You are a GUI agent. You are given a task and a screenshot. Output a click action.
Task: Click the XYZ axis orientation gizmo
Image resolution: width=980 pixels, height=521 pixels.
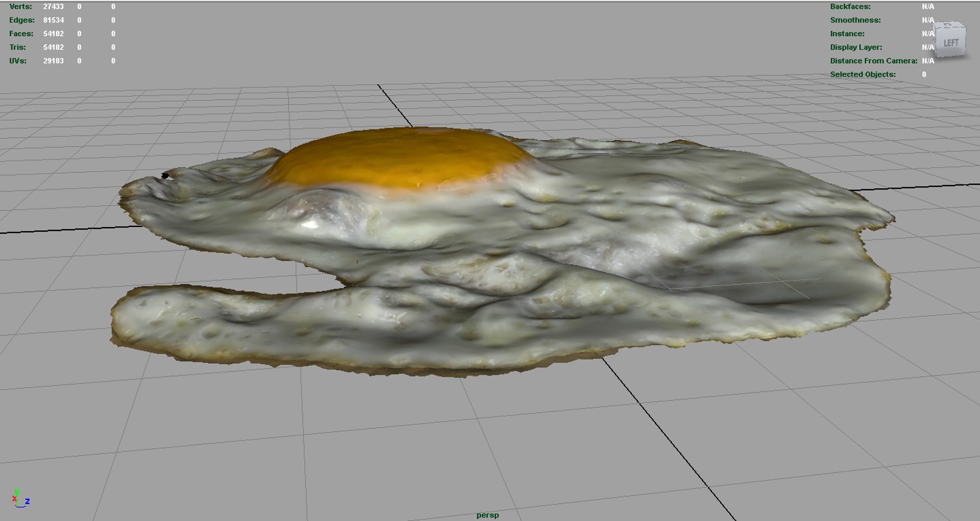point(20,499)
